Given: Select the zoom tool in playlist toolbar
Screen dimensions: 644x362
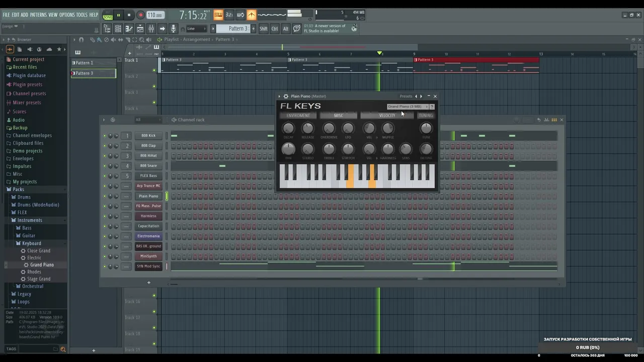Looking at the screenshot, I should coord(141,39).
